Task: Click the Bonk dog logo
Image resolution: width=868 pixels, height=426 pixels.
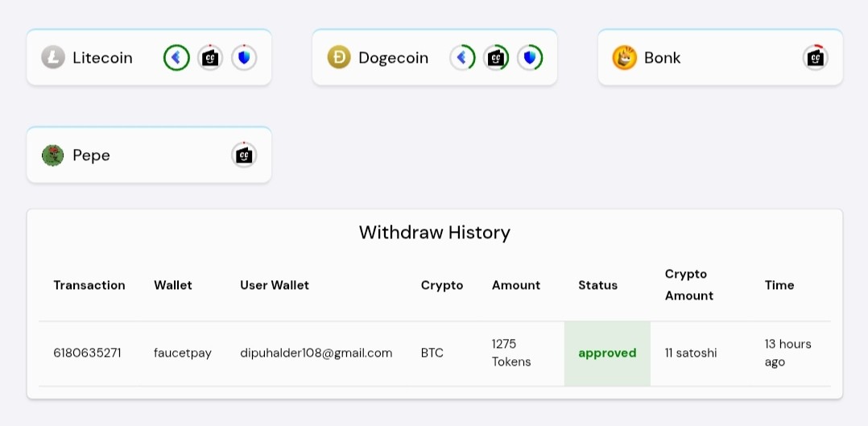Action: pos(625,58)
